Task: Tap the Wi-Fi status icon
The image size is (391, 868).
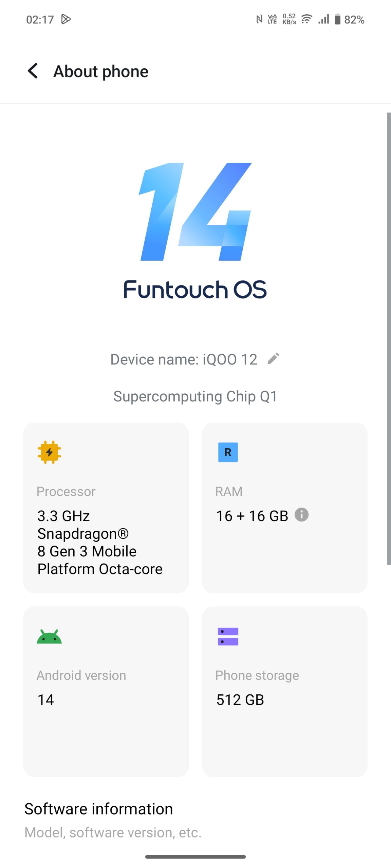Action: pos(306,19)
